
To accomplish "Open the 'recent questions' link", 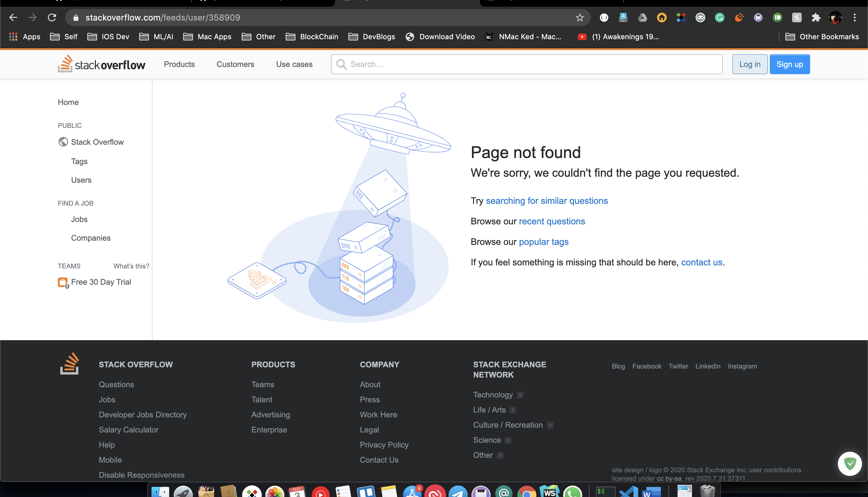I will [552, 221].
